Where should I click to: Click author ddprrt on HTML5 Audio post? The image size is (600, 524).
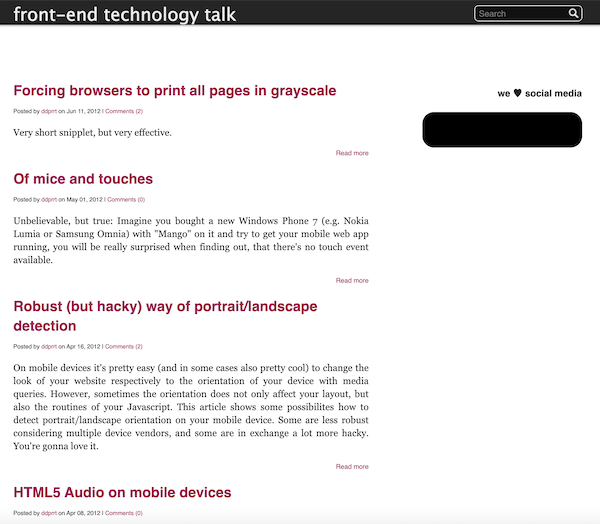(x=49, y=513)
